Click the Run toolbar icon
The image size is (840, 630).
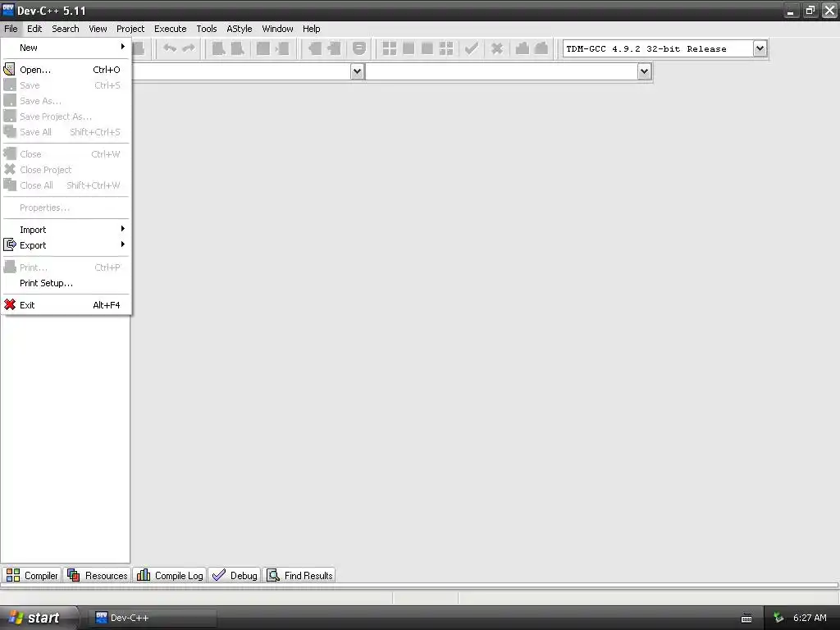[409, 48]
